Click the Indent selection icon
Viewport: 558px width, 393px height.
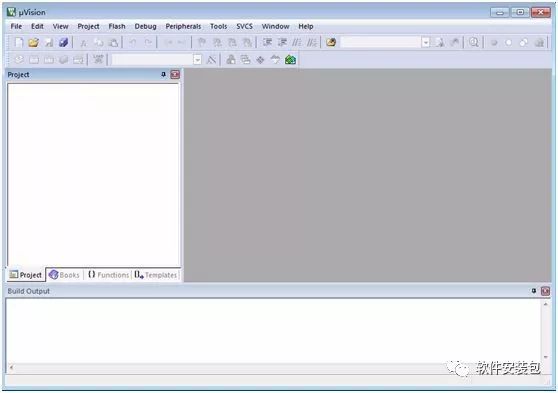click(267, 42)
